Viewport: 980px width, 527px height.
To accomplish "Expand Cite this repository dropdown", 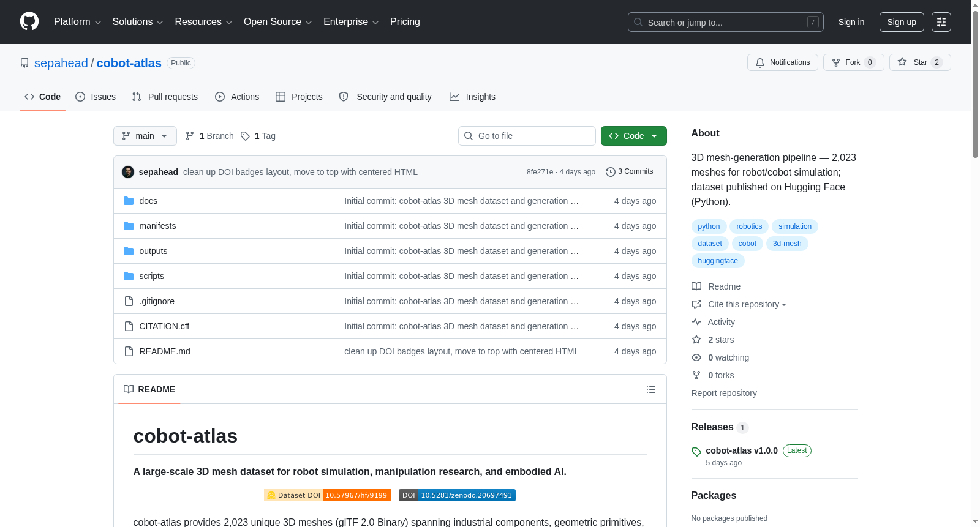I will point(747,304).
